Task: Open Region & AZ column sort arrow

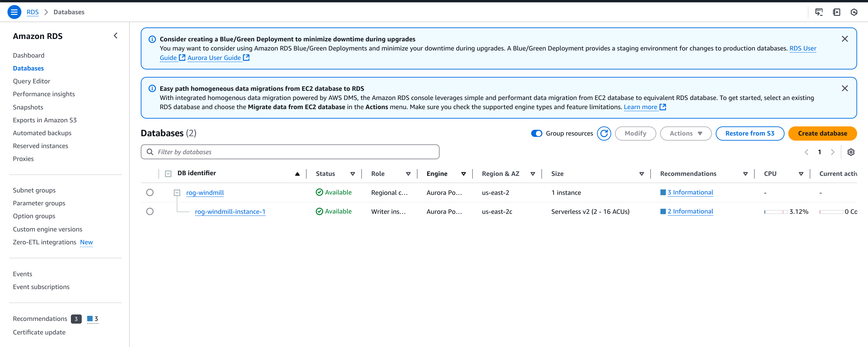Action: pyautogui.click(x=533, y=174)
